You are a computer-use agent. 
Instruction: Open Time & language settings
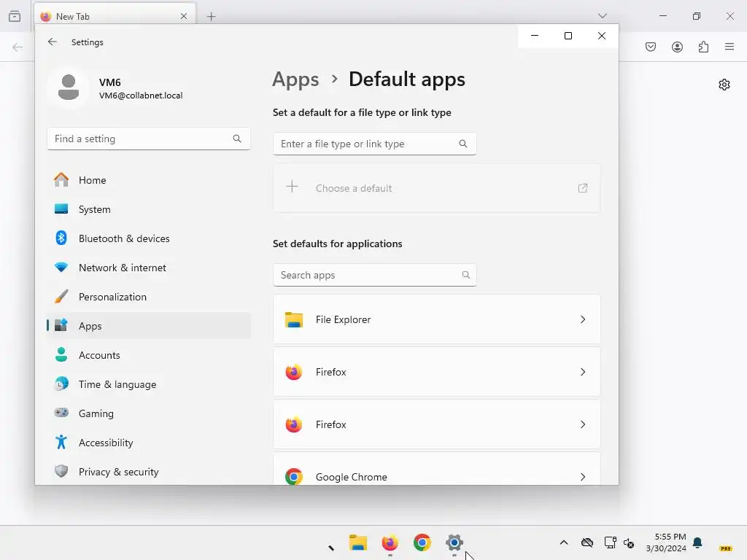(x=149, y=384)
